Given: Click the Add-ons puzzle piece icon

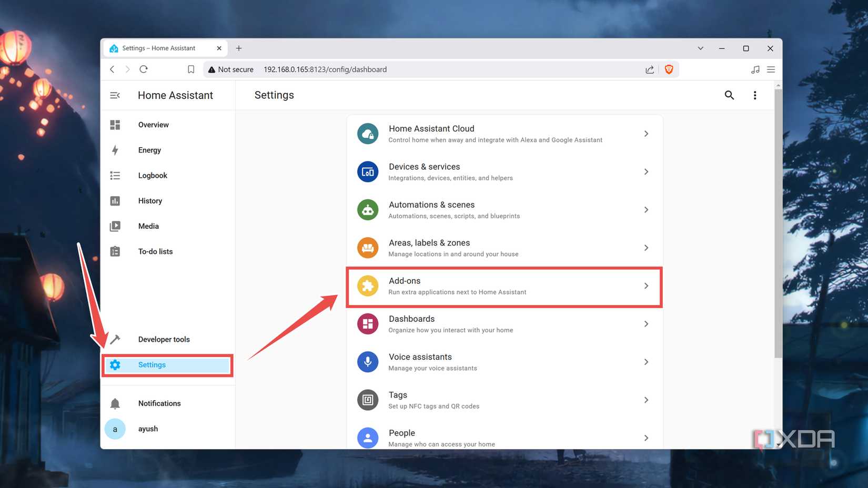Looking at the screenshot, I should [x=368, y=286].
